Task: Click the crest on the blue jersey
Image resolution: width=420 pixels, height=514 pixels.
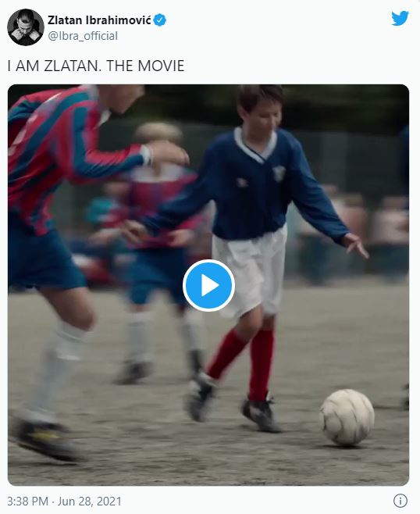Action: click(x=279, y=173)
